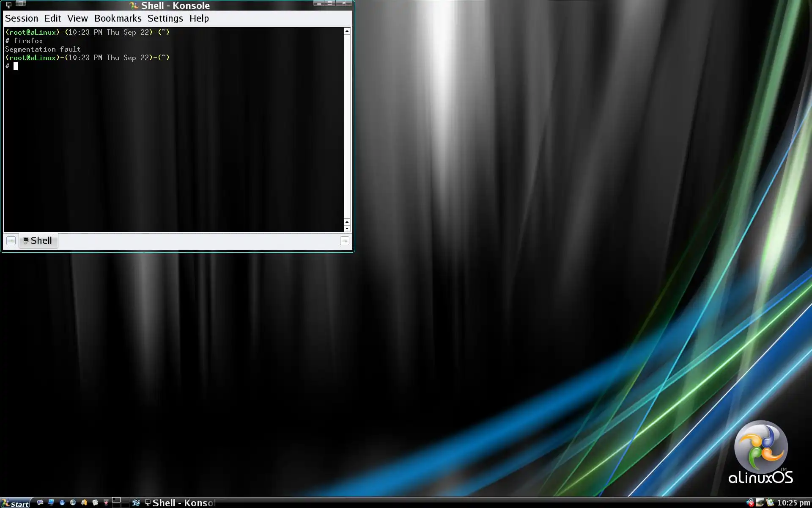Image resolution: width=812 pixels, height=508 pixels.
Task: Click the show desktop icon in the panel
Action: 40,502
